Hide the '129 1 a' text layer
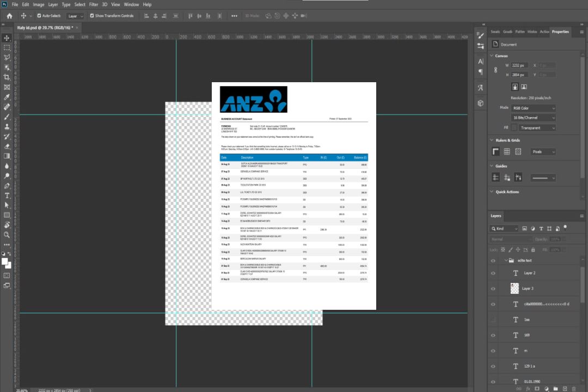The image size is (588, 392). point(493,366)
